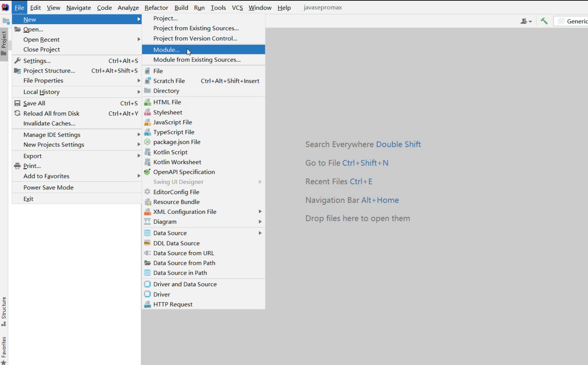This screenshot has width=588, height=365.
Task: Open the Edit menu
Action: [x=35, y=8]
